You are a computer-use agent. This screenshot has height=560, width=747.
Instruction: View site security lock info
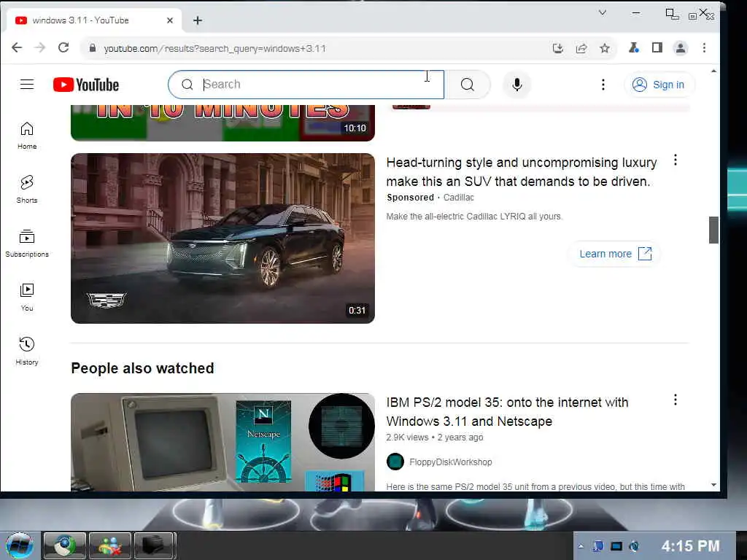click(93, 48)
